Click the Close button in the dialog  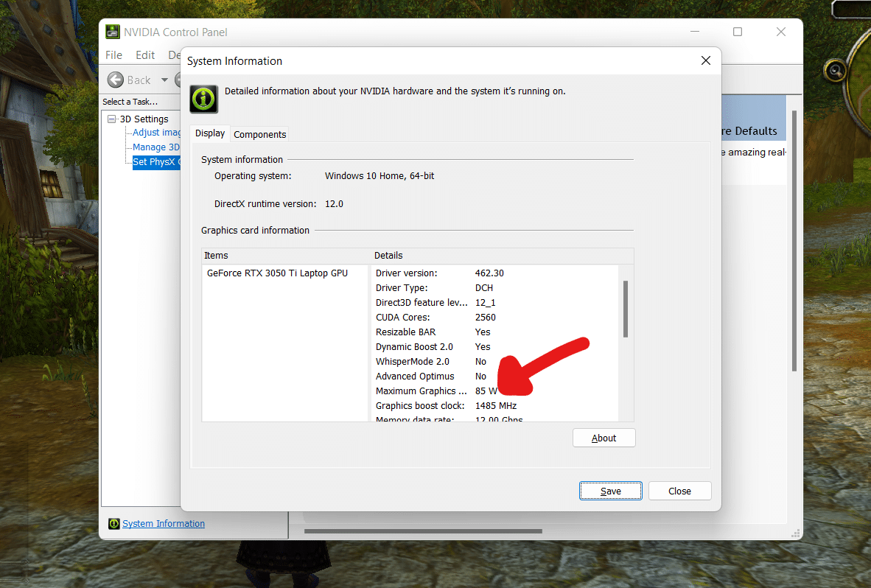coord(679,491)
